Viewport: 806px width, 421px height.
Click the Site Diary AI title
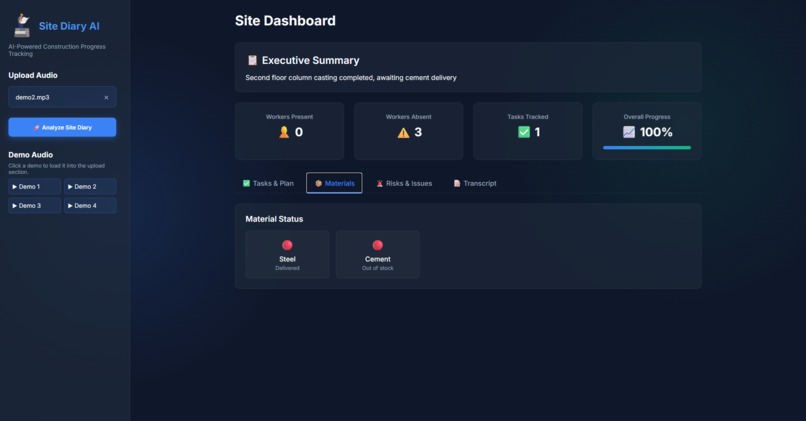[x=69, y=26]
